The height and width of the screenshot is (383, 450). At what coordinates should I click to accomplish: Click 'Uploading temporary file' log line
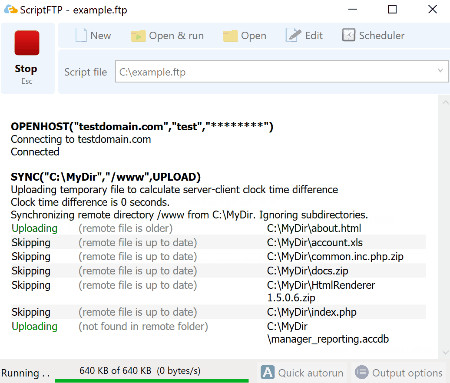coord(174,189)
